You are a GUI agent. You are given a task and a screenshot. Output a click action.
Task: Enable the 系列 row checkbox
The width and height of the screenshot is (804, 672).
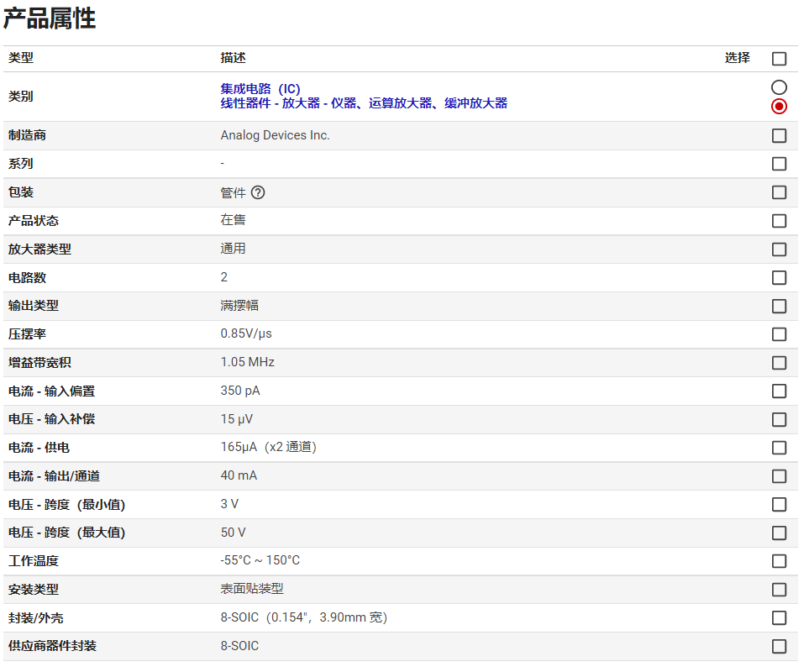(x=779, y=164)
